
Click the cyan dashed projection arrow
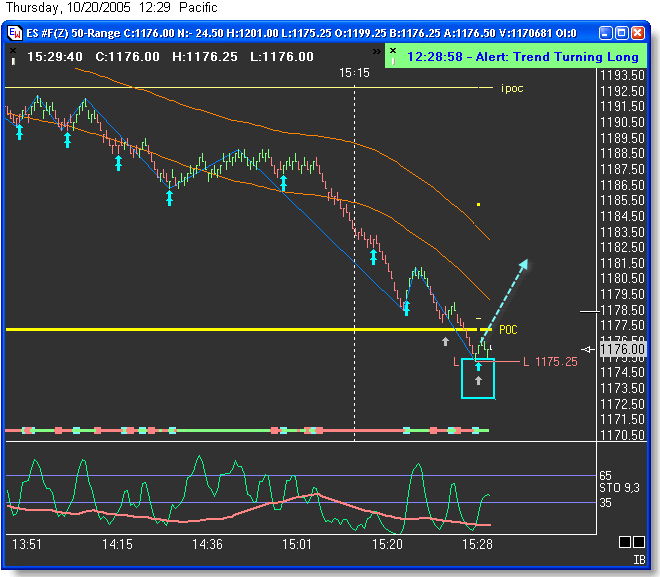click(508, 297)
